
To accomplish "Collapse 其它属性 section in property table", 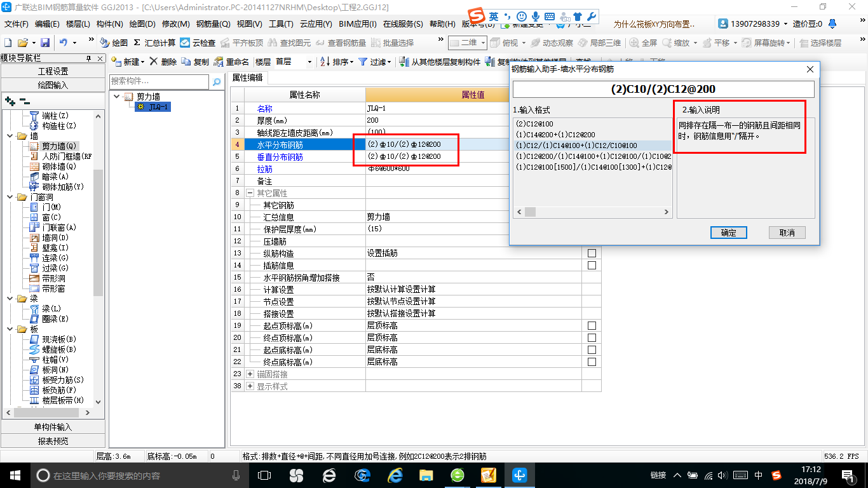I will pos(250,193).
